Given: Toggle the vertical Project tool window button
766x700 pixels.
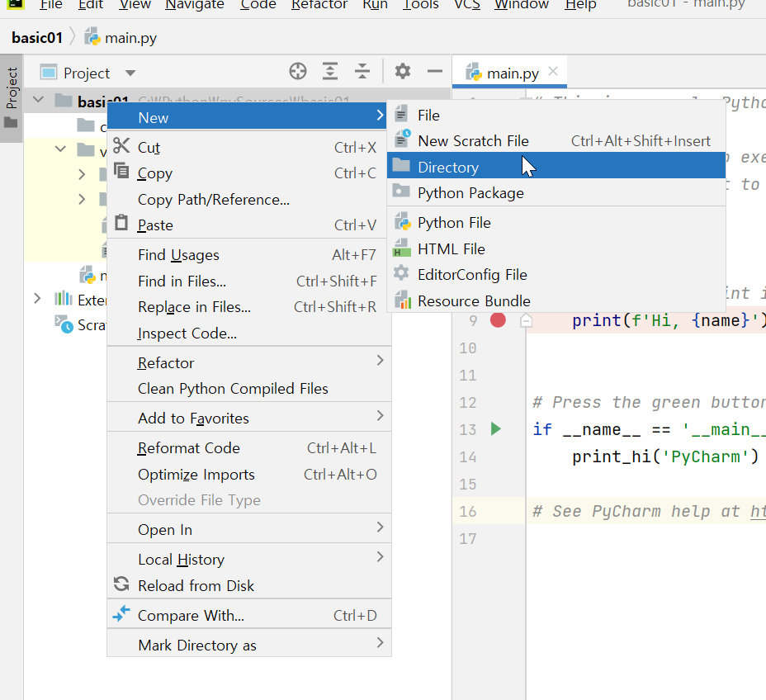Looking at the screenshot, I should click(12, 97).
